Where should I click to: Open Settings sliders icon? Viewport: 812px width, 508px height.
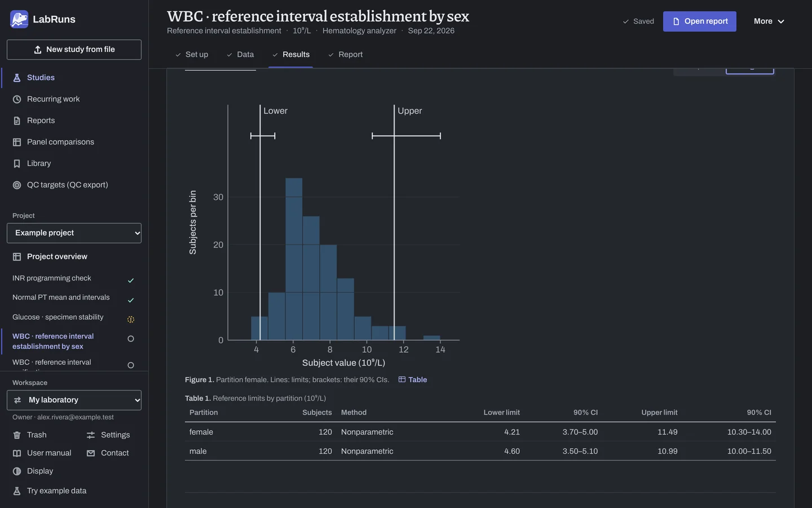coord(91,435)
